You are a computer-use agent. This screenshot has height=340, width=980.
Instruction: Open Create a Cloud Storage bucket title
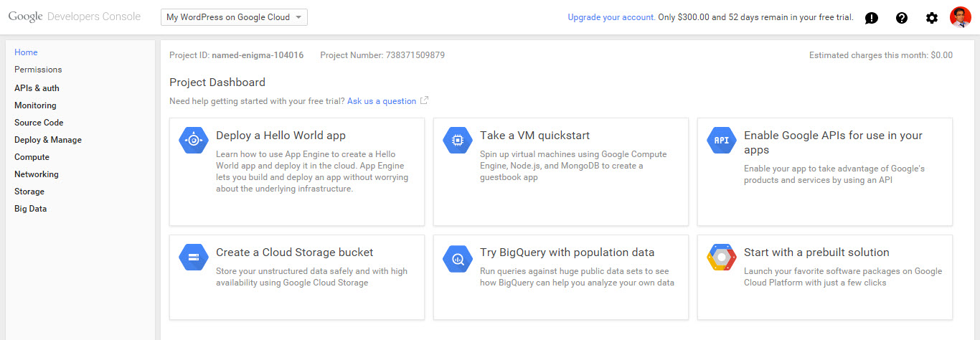click(x=294, y=252)
